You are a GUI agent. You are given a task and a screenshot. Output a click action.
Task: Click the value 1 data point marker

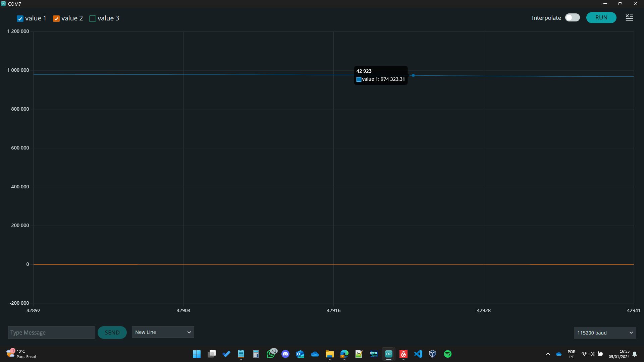[x=413, y=75]
